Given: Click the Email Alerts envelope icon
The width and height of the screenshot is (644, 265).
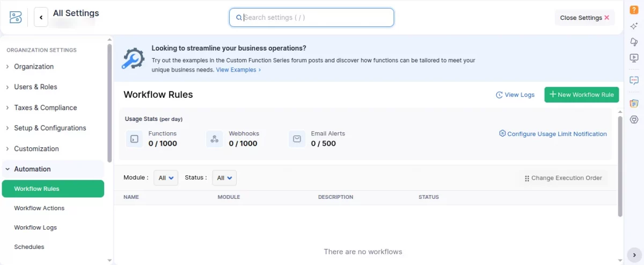Looking at the screenshot, I should (x=297, y=139).
